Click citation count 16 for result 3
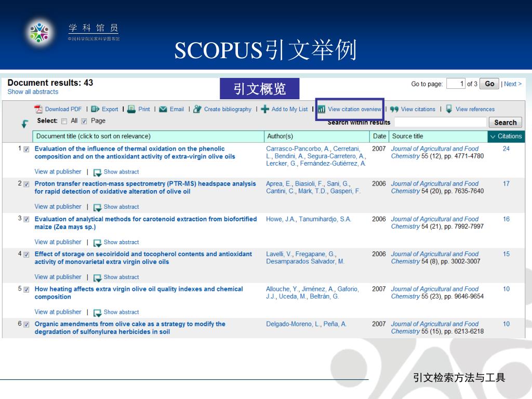The image size is (532, 399). coord(506,219)
